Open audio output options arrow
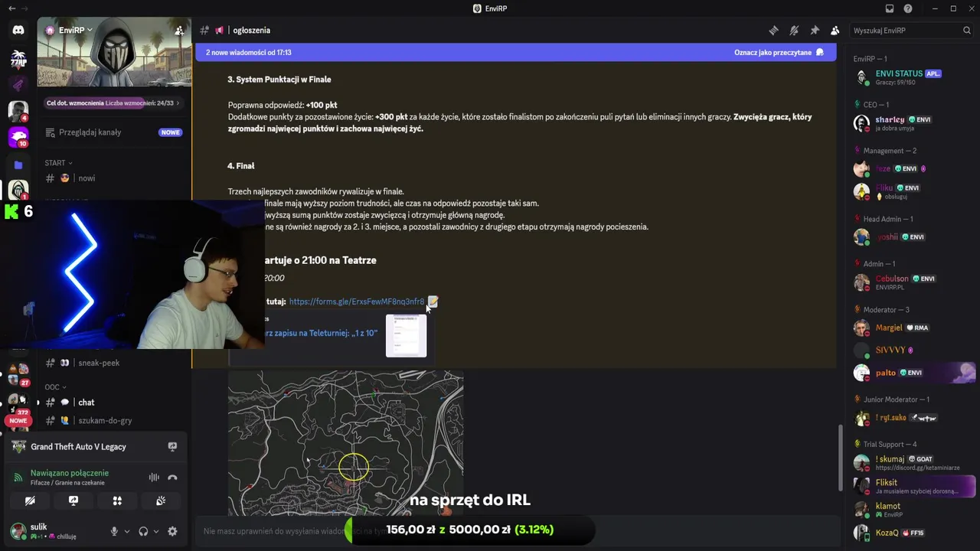 click(x=155, y=531)
